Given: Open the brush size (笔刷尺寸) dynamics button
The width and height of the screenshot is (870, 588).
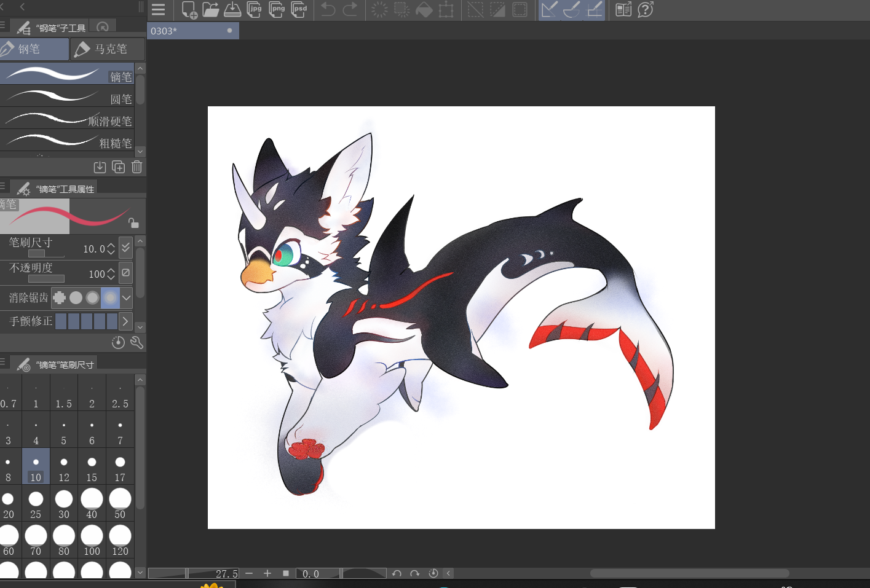Looking at the screenshot, I should [x=125, y=247].
